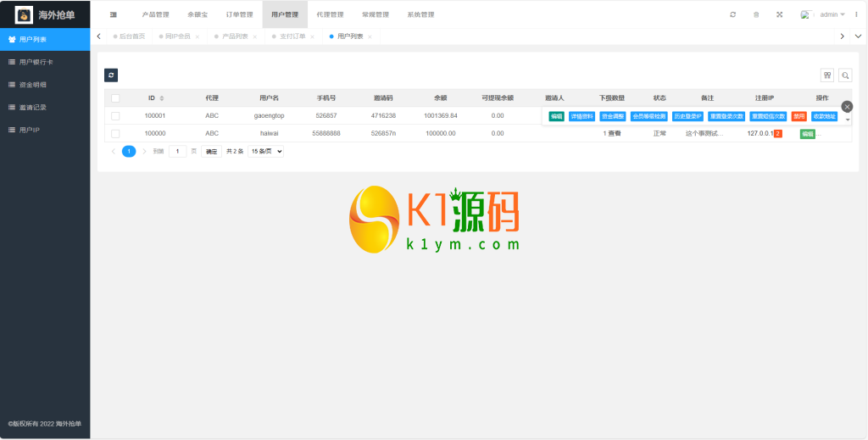Viewport: 868px width, 440px height.
Task: Click the table search icon button
Action: tap(845, 75)
